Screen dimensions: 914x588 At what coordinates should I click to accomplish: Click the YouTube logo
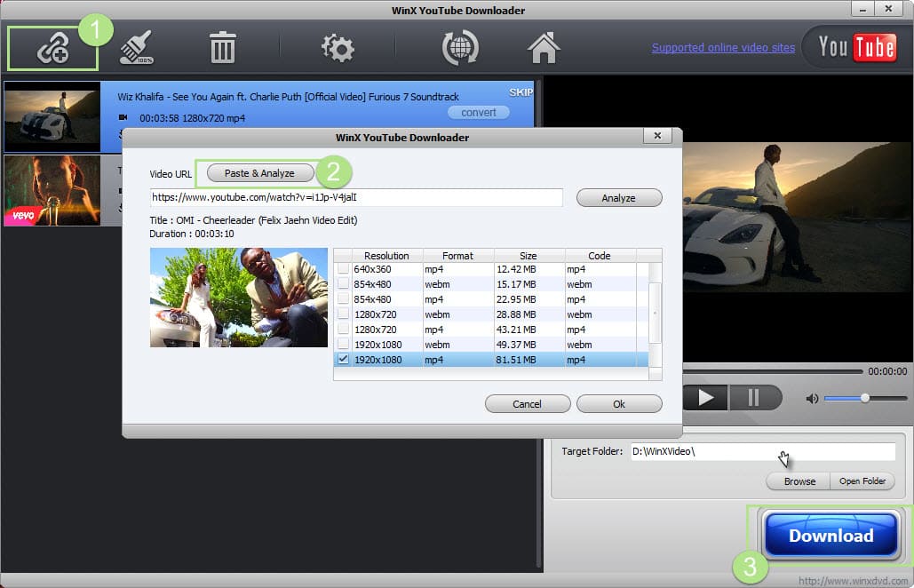[x=856, y=47]
